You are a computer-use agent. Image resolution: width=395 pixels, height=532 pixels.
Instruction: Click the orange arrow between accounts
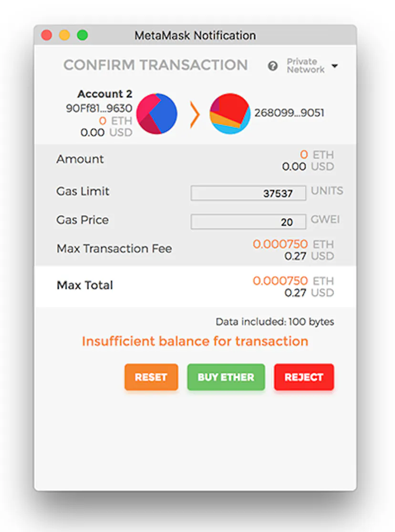click(195, 114)
